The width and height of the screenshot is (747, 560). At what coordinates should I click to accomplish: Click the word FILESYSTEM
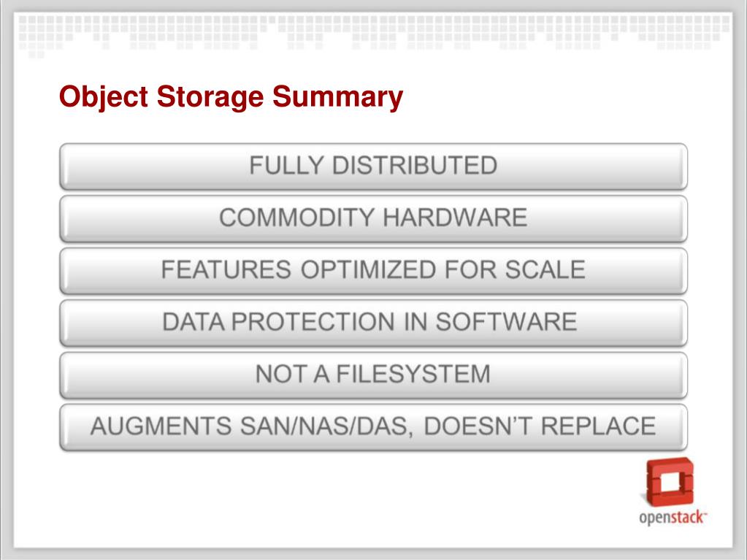[x=413, y=374]
